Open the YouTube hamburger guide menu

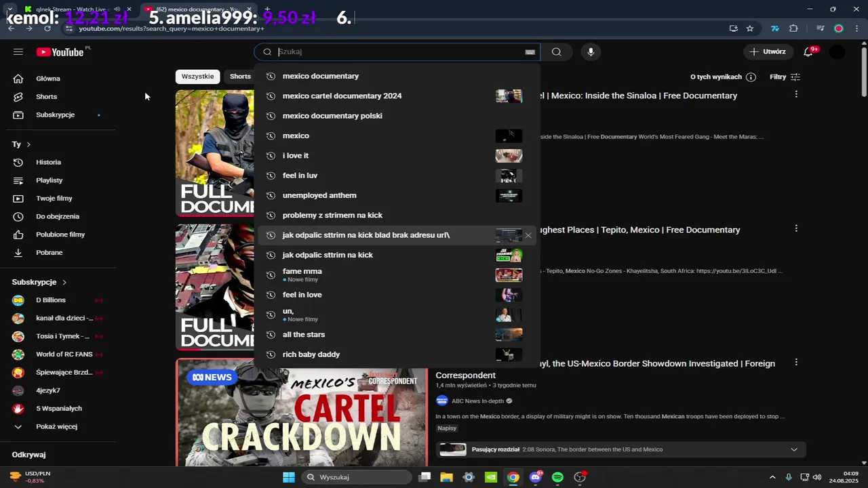18,52
